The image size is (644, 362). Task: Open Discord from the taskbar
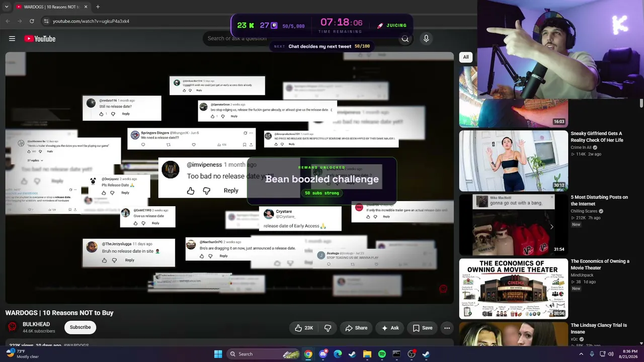point(323,354)
